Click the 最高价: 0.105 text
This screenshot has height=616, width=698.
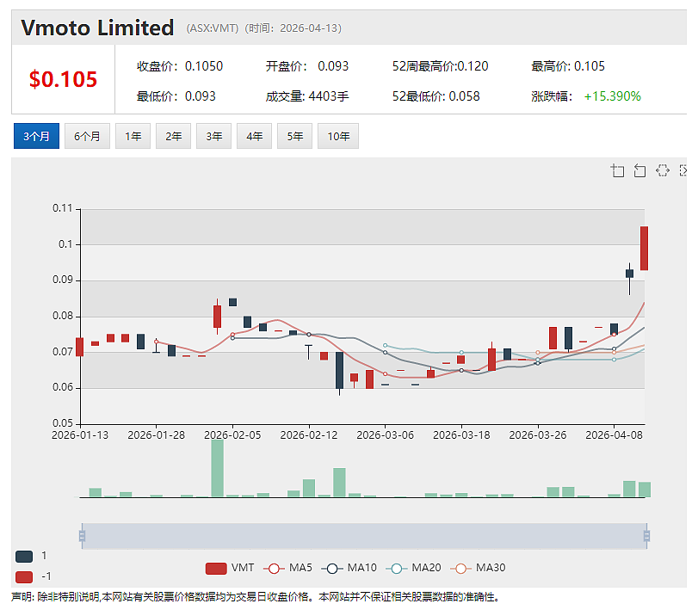click(568, 66)
